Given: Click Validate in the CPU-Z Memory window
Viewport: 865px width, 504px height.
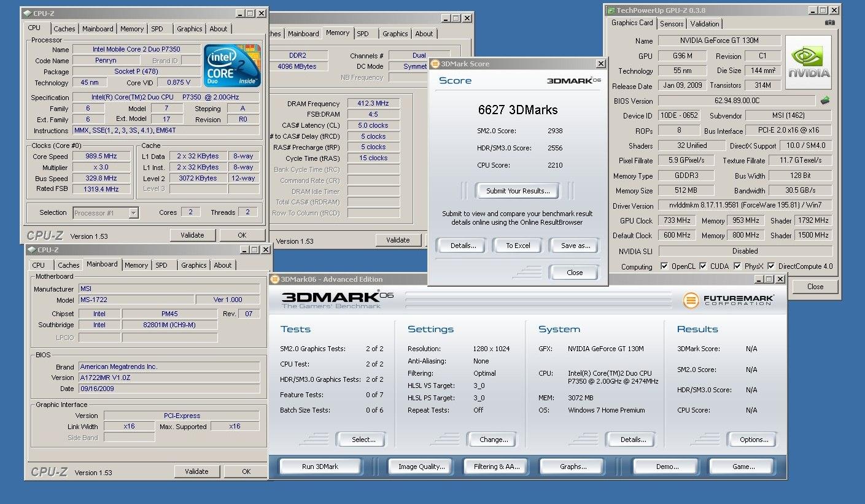Looking at the screenshot, I should coord(398,240).
